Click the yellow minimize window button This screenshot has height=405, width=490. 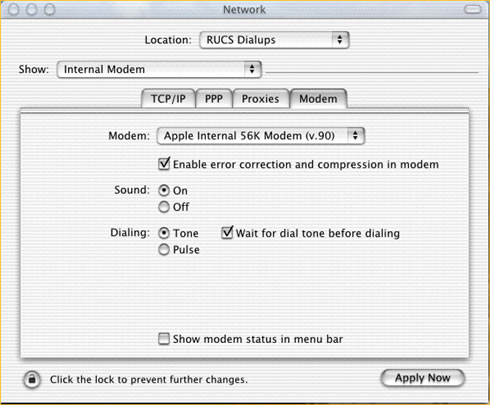[x=32, y=10]
